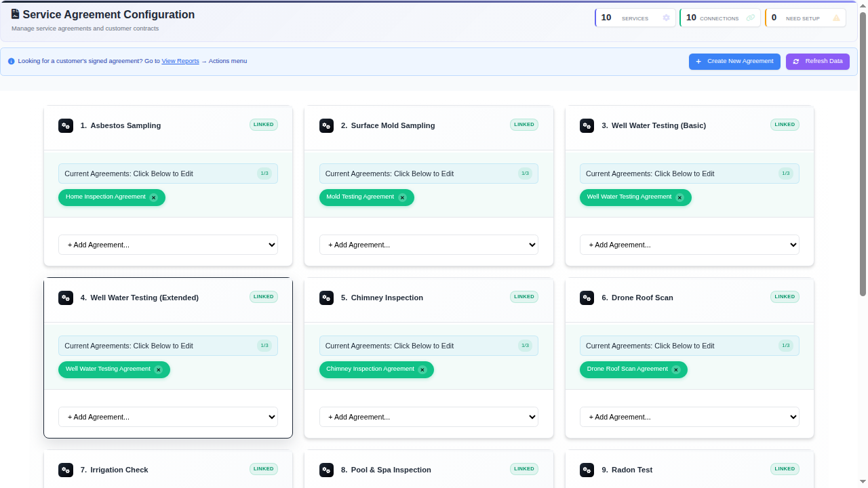868x488 pixels.
Task: Click the warning icon in Need Setup counter
Action: (x=836, y=18)
